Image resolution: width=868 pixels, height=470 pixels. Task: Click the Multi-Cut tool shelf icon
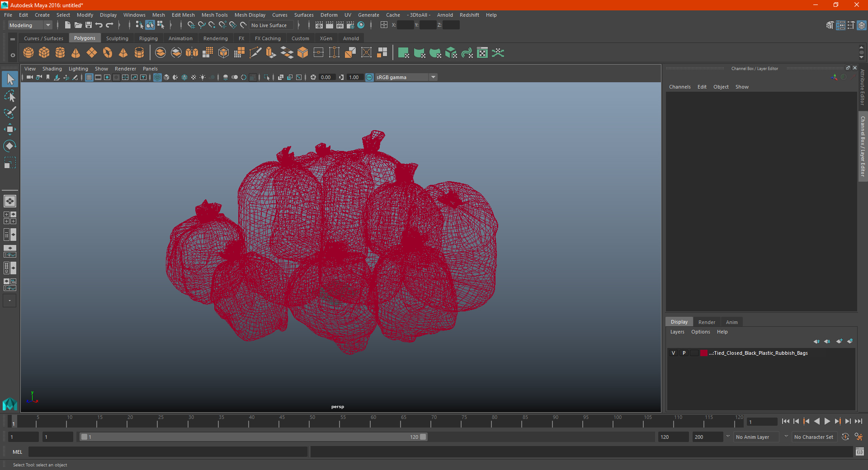[x=255, y=53]
